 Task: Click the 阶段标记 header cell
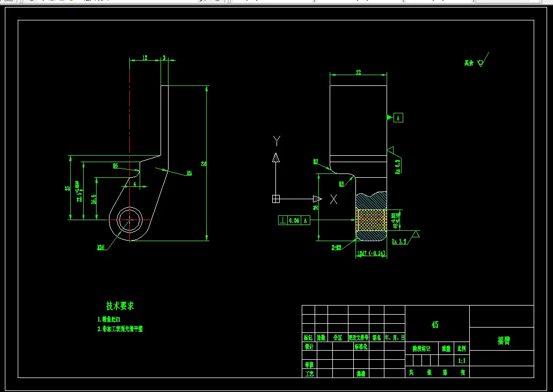click(x=422, y=349)
